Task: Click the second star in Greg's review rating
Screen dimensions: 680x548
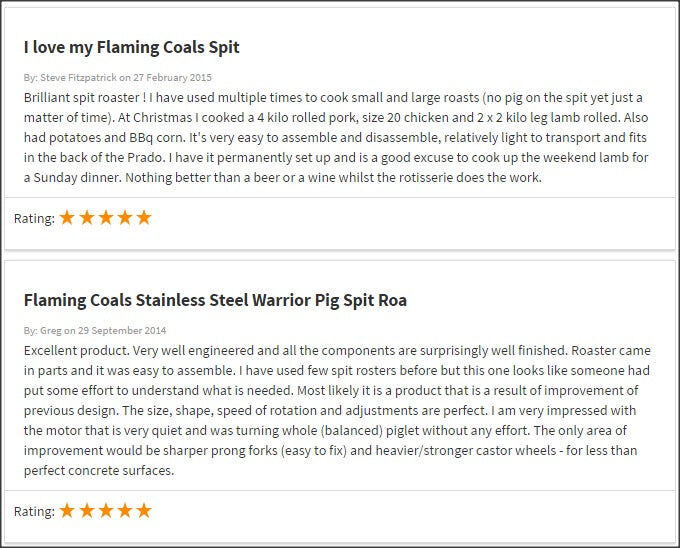Action: click(87, 510)
